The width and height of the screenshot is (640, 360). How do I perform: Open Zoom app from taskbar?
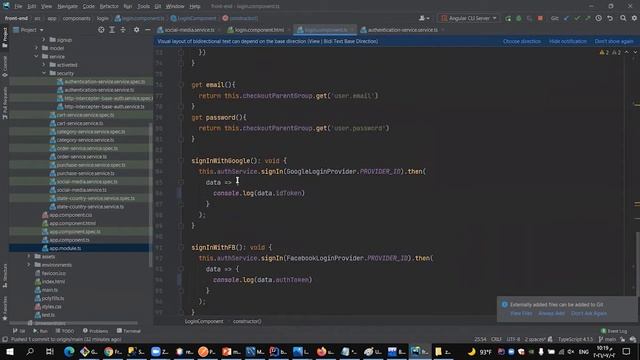(159, 351)
